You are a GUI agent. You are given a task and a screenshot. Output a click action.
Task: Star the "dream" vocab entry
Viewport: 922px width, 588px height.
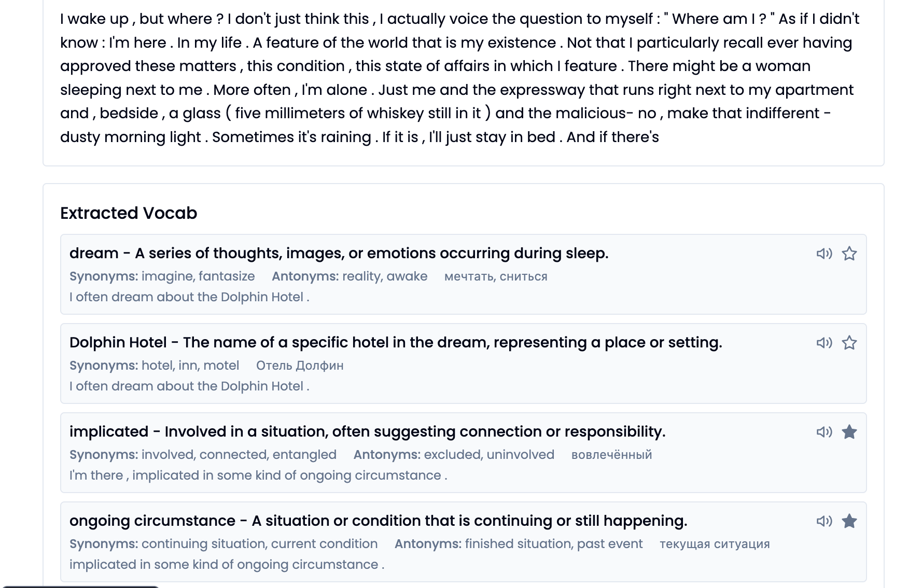point(850,254)
